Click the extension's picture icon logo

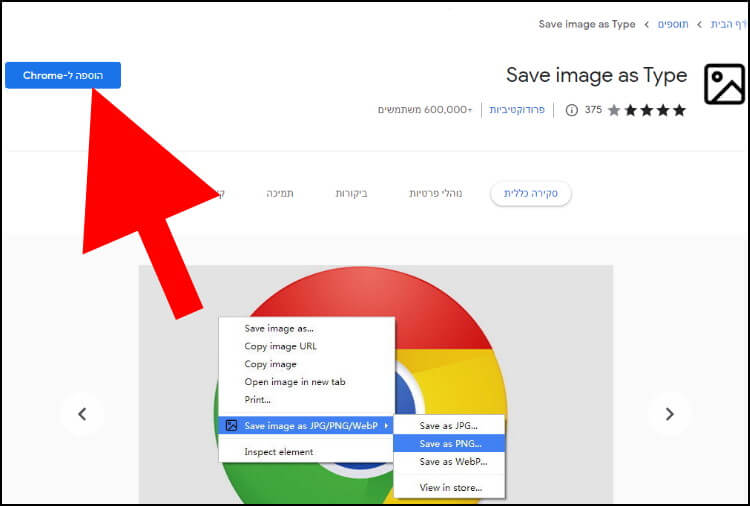(x=724, y=85)
